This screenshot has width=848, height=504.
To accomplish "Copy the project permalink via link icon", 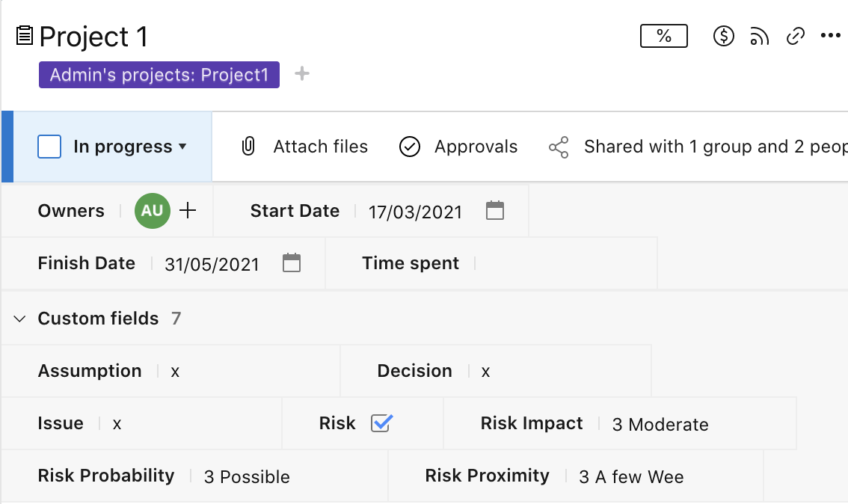I will tap(796, 36).
